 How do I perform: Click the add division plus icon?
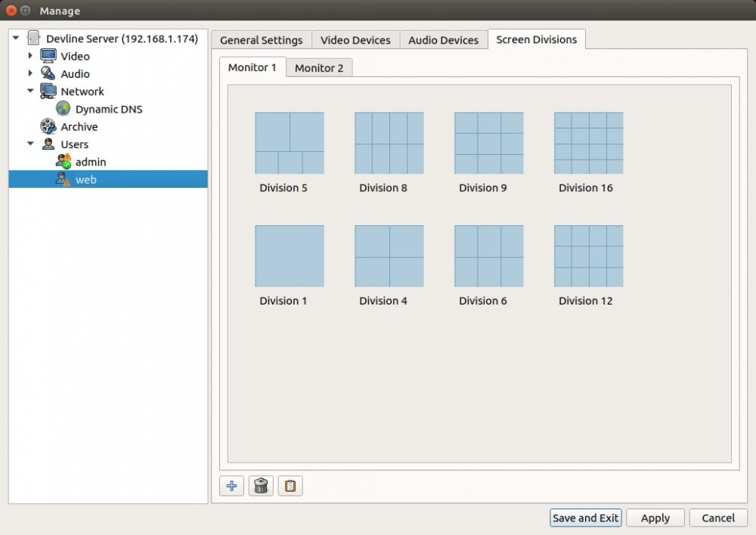(231, 486)
